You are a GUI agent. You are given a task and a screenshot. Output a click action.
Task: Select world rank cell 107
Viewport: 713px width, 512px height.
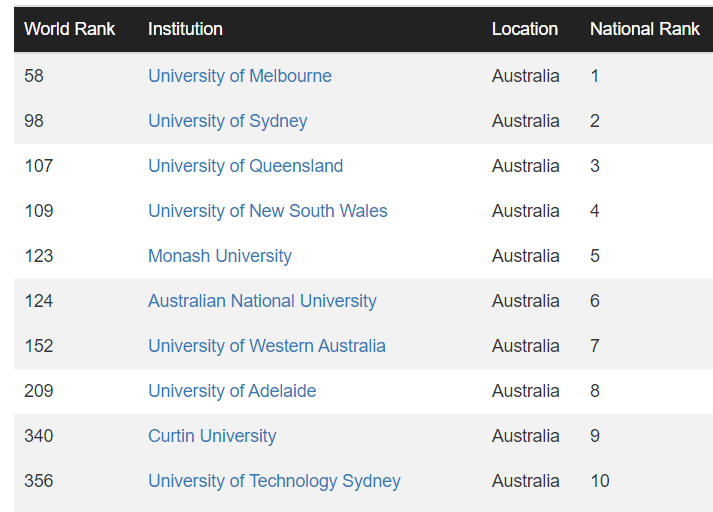tap(39, 166)
